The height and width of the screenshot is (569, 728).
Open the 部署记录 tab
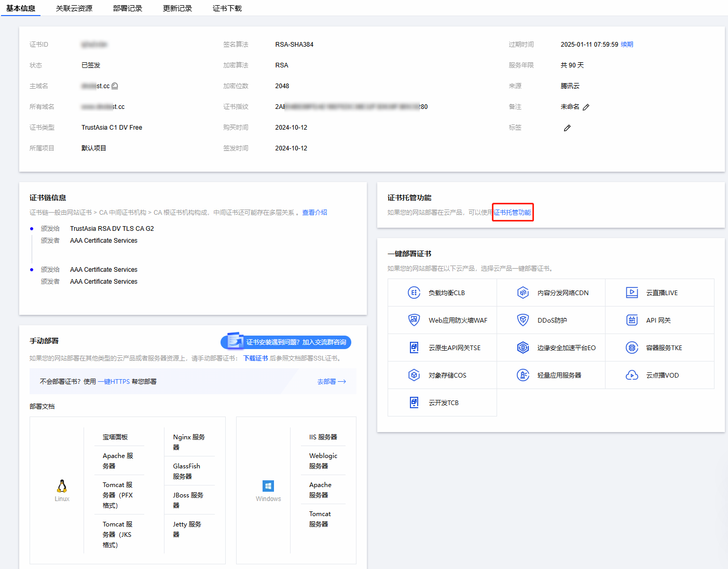[128, 8]
